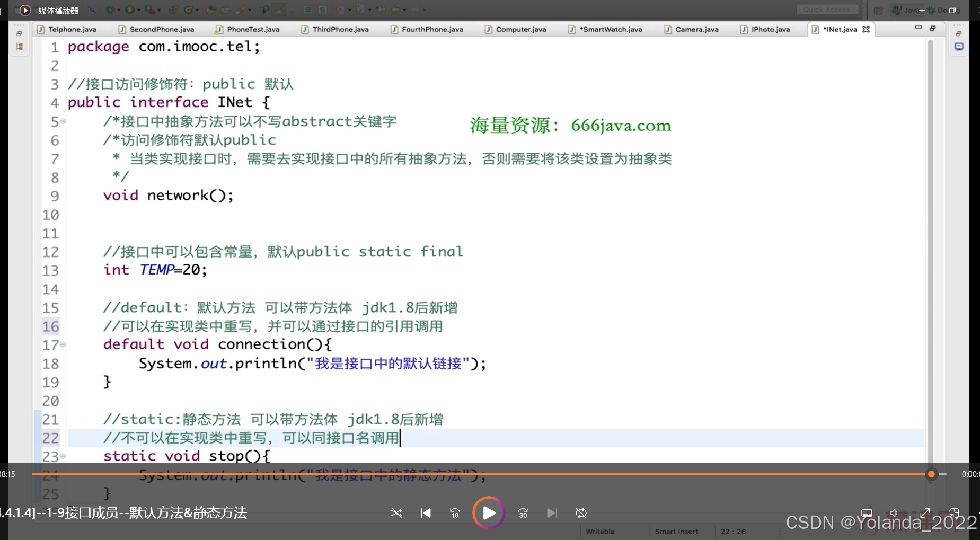Image resolution: width=980 pixels, height=540 pixels.
Task: Click the Open Task folder icon
Action: pos(225,10)
